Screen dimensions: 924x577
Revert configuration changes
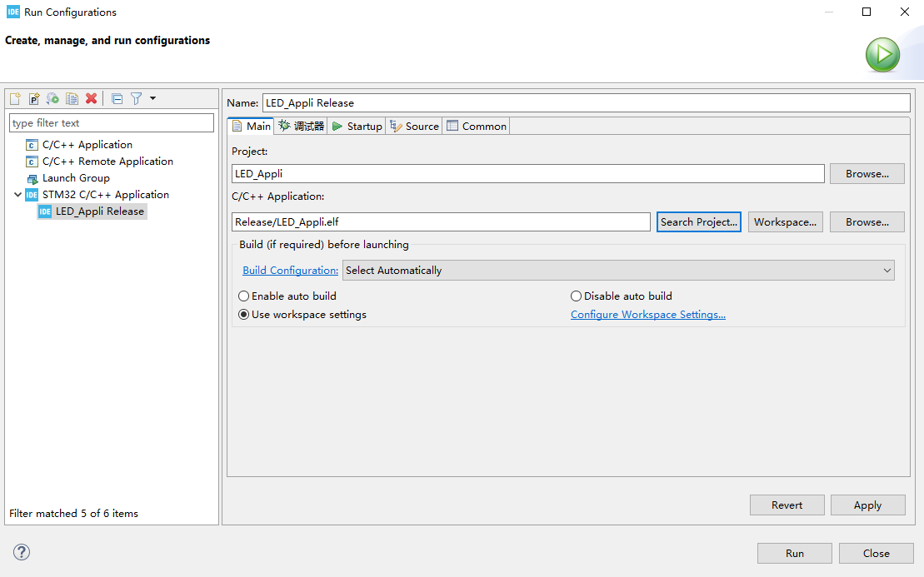(x=787, y=505)
